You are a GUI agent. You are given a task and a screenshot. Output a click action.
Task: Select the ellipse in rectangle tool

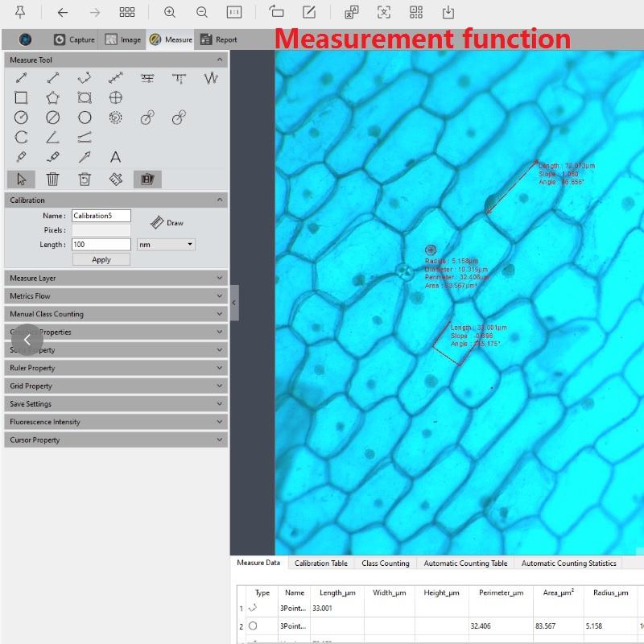click(x=85, y=97)
